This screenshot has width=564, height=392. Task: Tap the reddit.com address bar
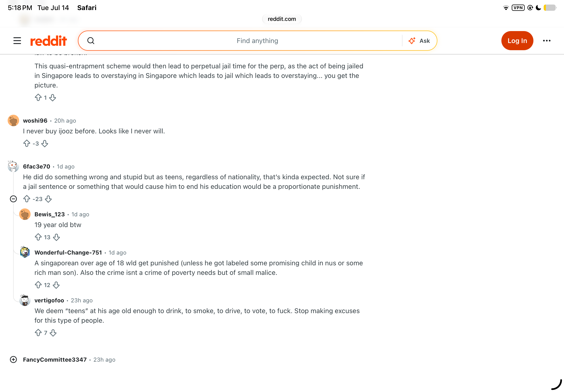coord(282,19)
